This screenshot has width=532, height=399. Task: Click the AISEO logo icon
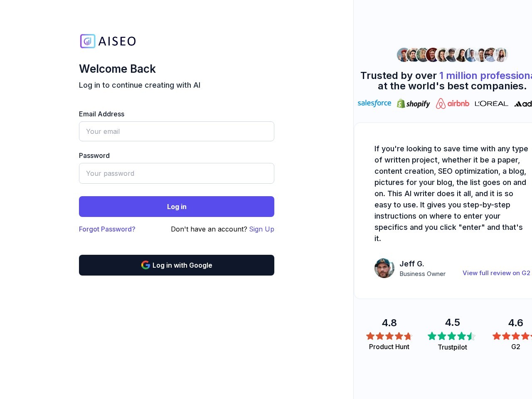(88, 41)
